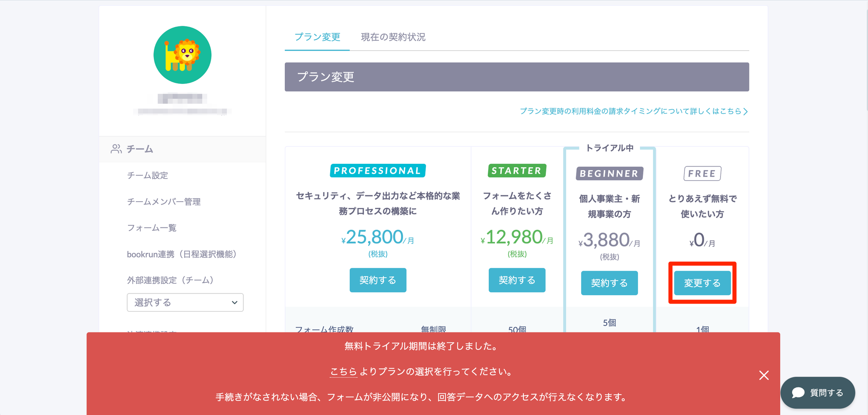The image size is (868, 415).
Task: Click the BEGINNER plan badge
Action: pos(609,174)
